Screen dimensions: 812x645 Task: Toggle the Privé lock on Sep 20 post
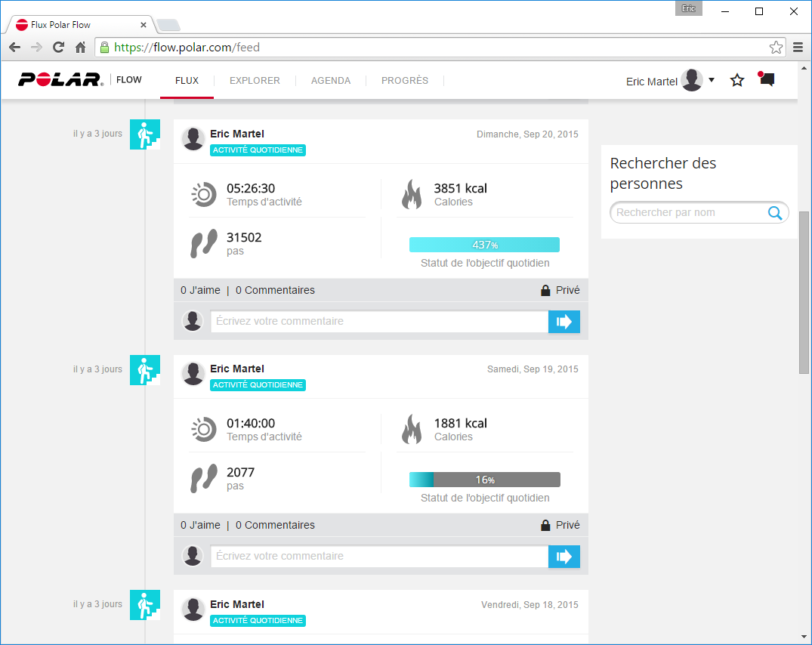point(560,290)
